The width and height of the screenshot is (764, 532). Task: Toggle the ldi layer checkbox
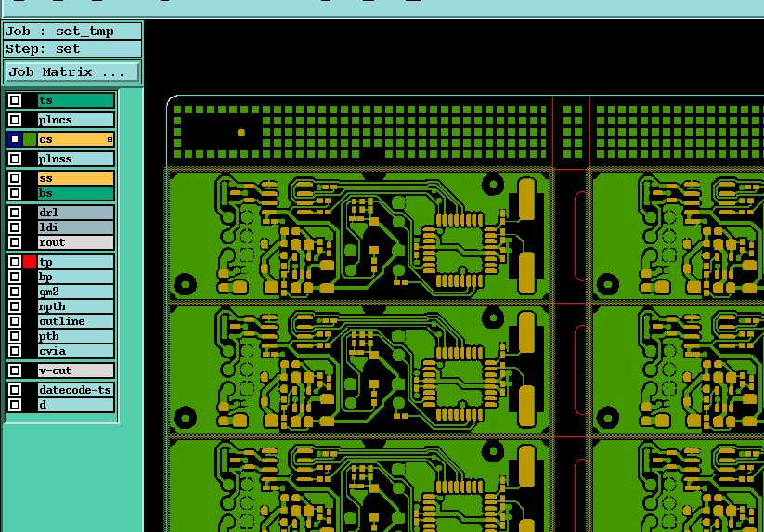coord(15,227)
